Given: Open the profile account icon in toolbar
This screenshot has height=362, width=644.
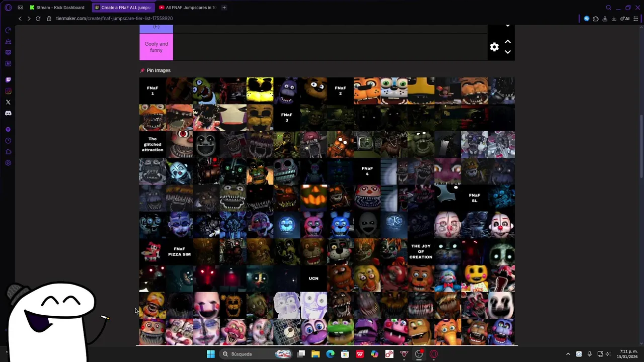Looking at the screenshot, I should (x=605, y=19).
